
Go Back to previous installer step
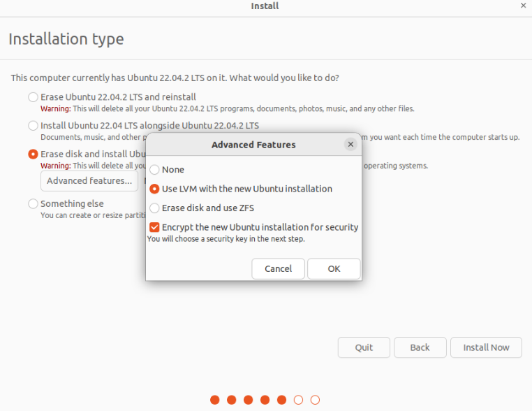click(420, 347)
